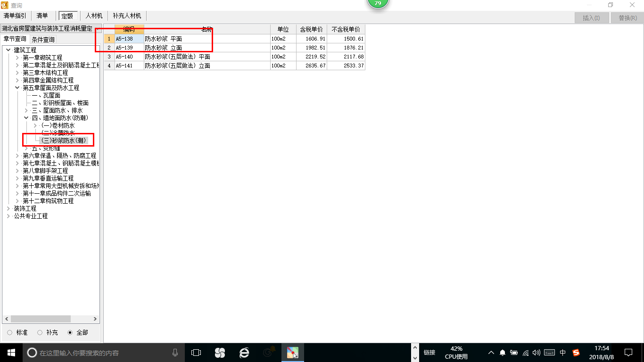Switch to the 清单 tab
This screenshot has width=644, height=362.
point(42,16)
